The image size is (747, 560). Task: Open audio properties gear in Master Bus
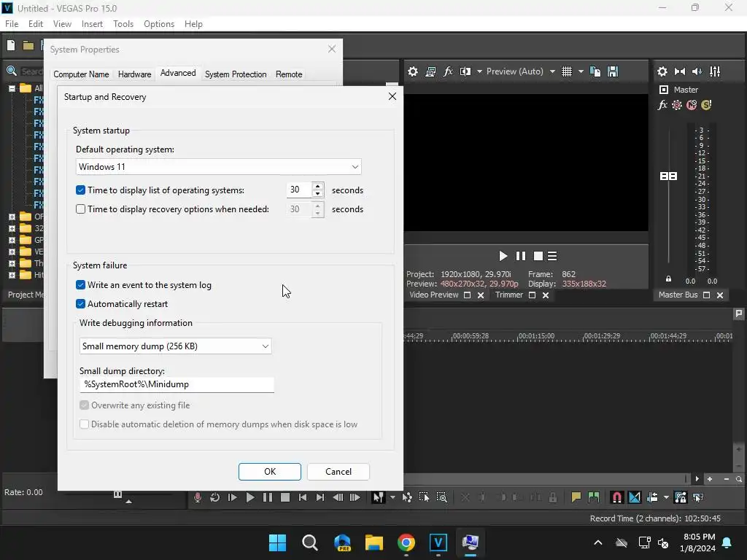(x=662, y=71)
